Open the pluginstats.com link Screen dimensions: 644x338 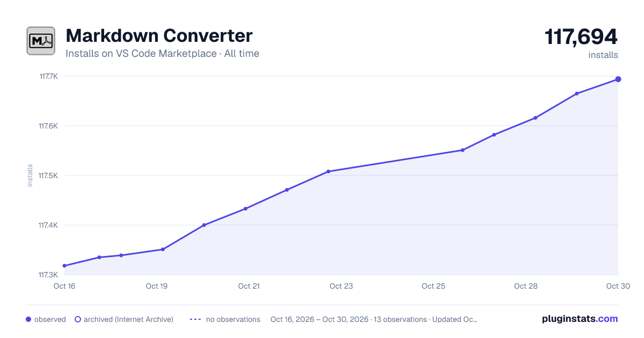[580, 319]
